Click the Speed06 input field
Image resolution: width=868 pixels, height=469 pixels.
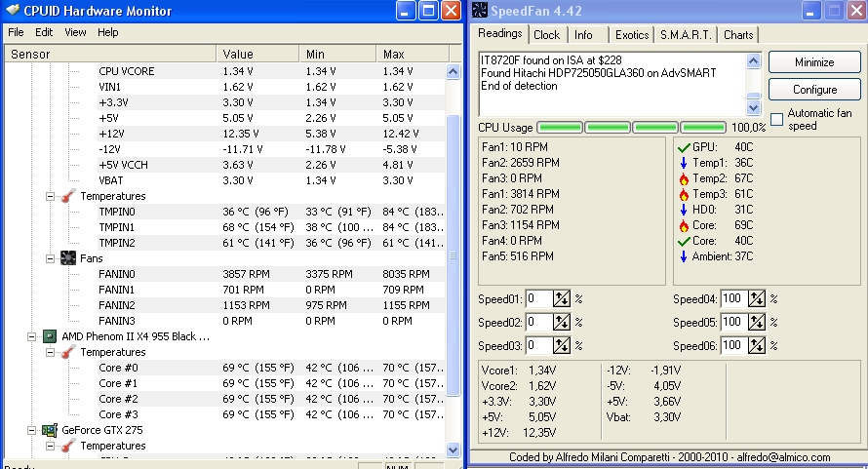click(733, 345)
